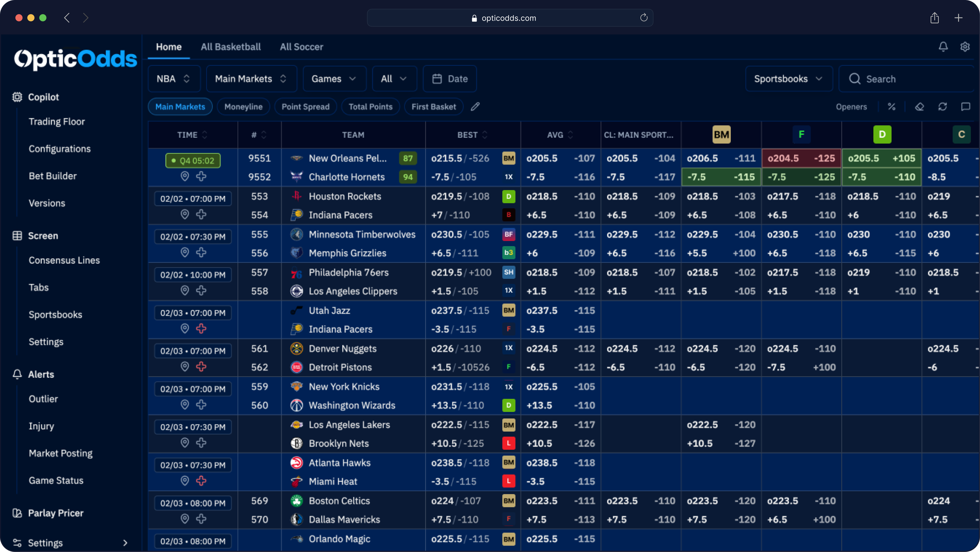
Task: Open Consensus Lines in the sidebar
Action: click(64, 261)
